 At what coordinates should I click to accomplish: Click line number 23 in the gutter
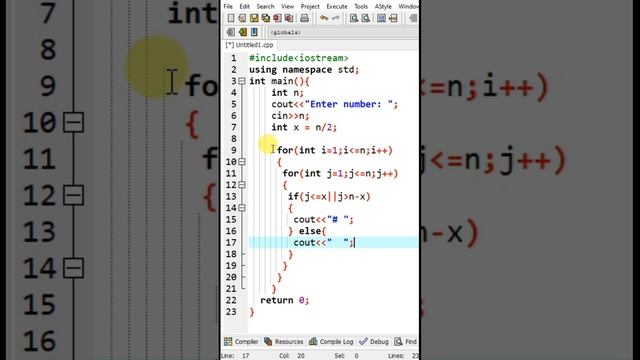(231, 312)
